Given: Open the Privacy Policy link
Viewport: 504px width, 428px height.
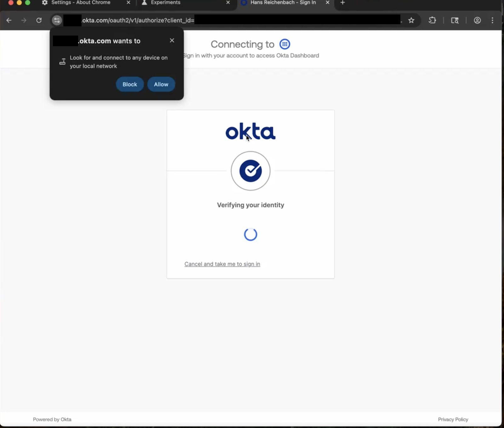Looking at the screenshot, I should click(x=453, y=419).
